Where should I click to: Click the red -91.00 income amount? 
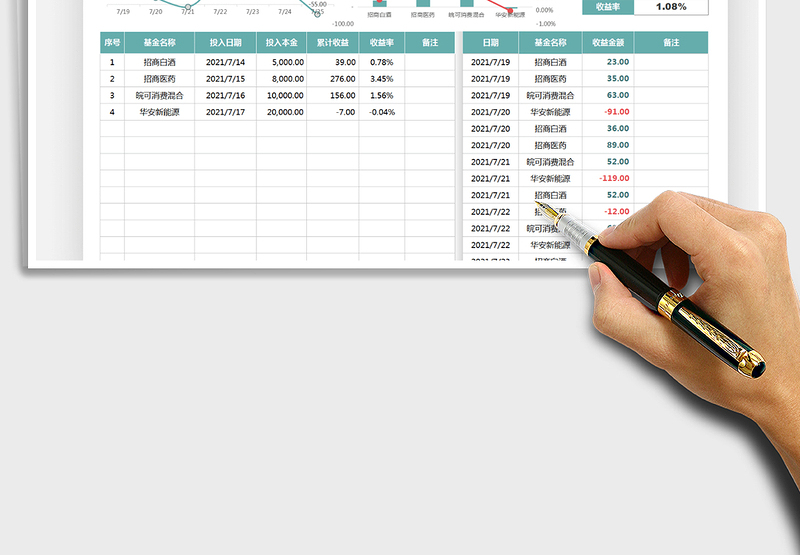point(616,112)
